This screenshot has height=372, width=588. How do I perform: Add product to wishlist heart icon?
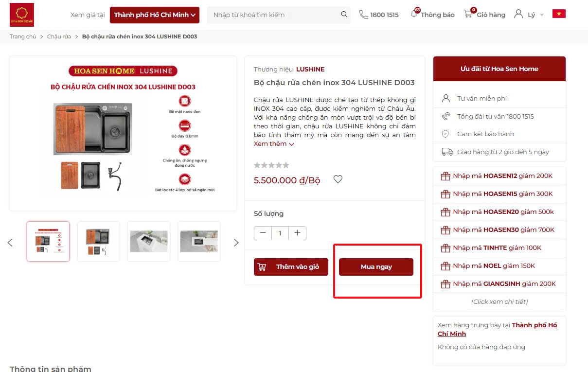(338, 179)
